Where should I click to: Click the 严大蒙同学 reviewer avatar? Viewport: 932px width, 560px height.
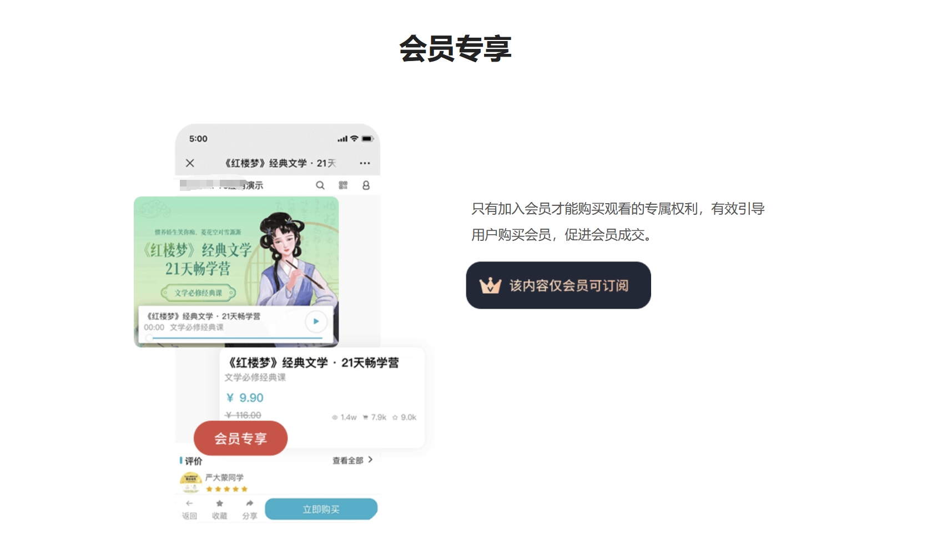[190, 482]
